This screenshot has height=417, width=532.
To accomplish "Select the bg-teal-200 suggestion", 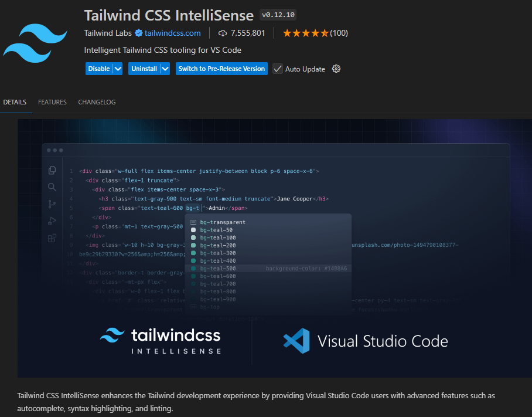I will click(268, 245).
